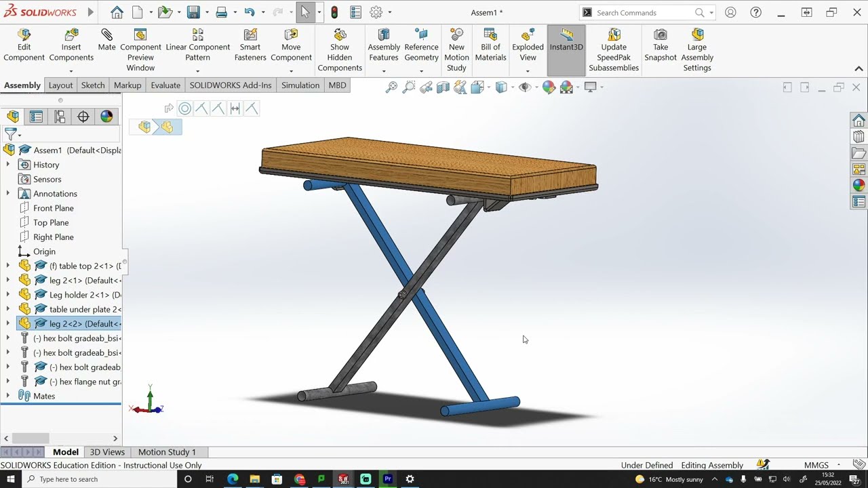868x488 pixels.
Task: Switch to Motion Study 1 tab
Action: tap(167, 452)
